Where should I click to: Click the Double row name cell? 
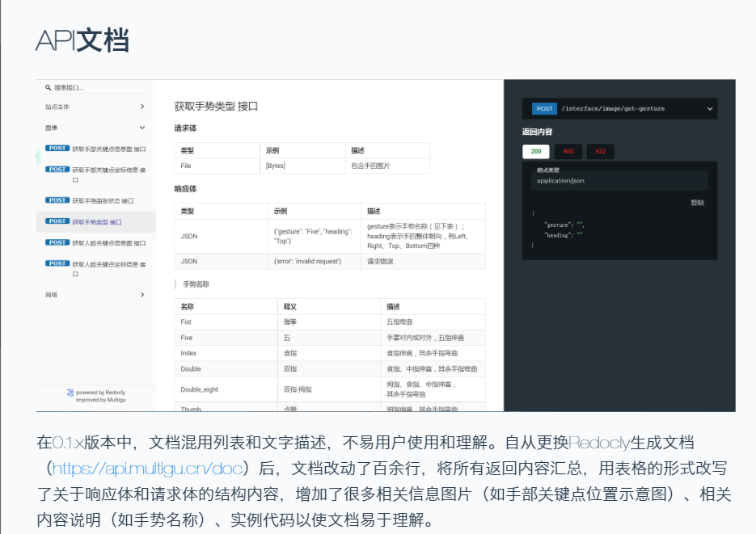point(226,369)
